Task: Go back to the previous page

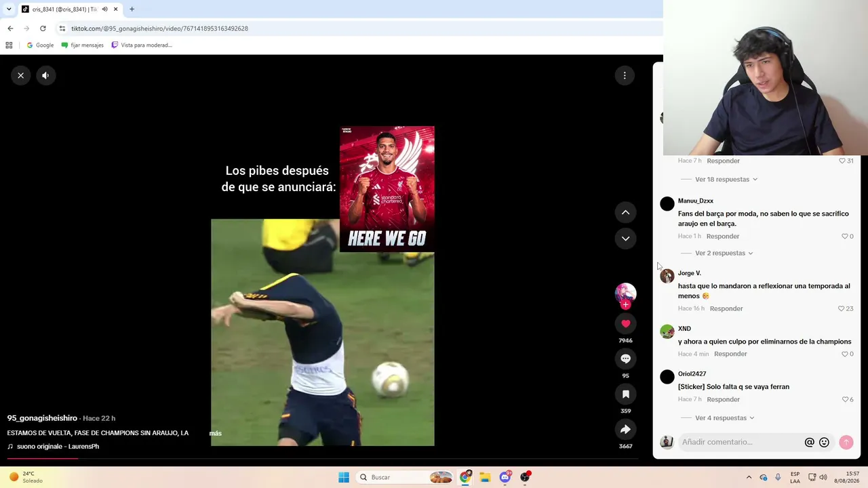Action: 10,28
